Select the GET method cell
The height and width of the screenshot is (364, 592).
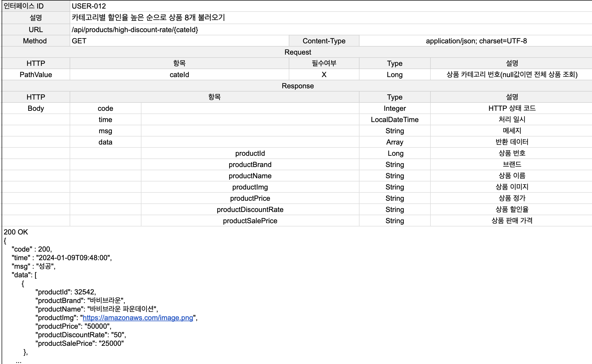79,41
